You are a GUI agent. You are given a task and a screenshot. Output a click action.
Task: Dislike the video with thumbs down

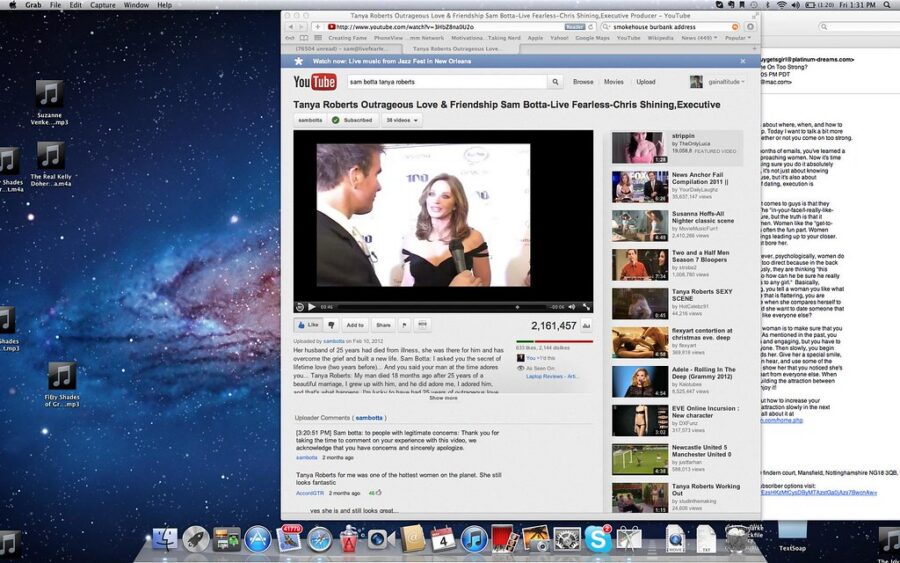coord(331,325)
